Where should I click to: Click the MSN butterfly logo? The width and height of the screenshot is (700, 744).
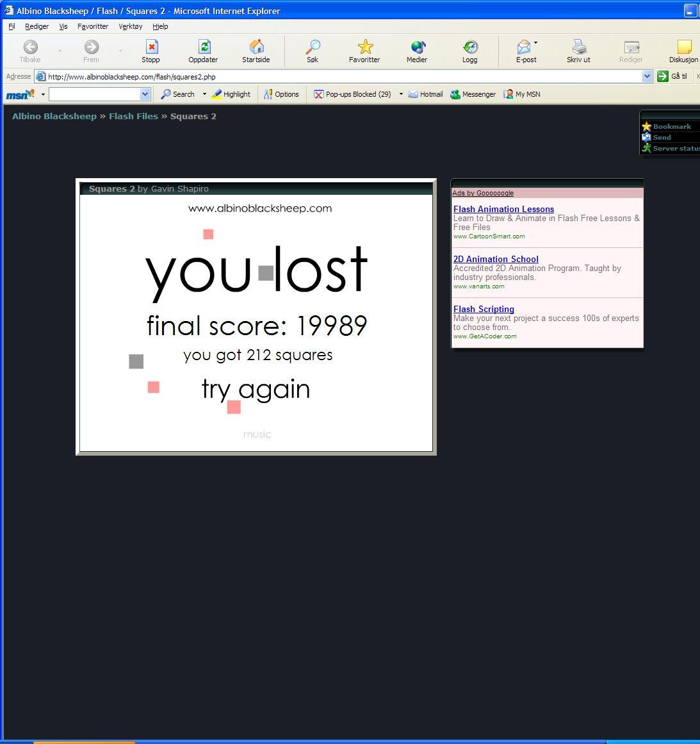coord(20,94)
